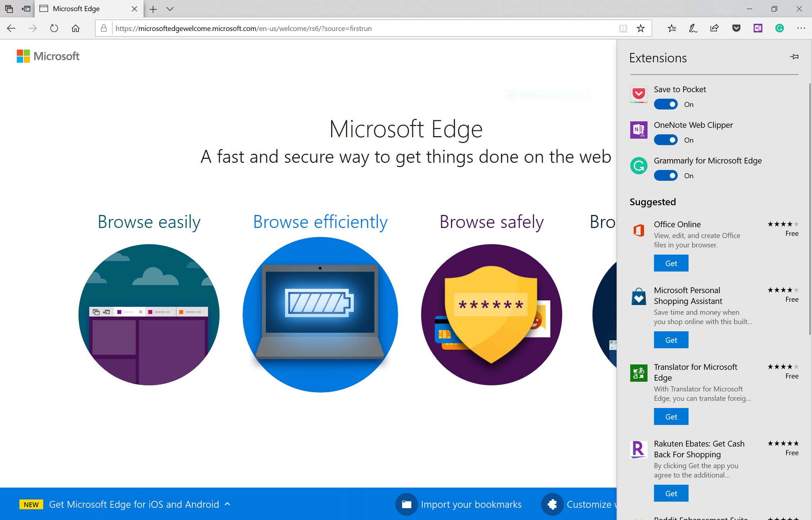Screen dimensions: 812x520
Task: Show tabs you've set aside
Action: click(9, 9)
